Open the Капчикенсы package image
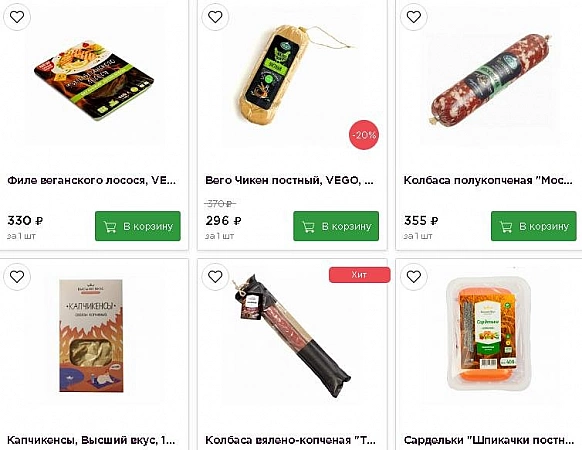The image size is (582, 450). click(x=91, y=336)
